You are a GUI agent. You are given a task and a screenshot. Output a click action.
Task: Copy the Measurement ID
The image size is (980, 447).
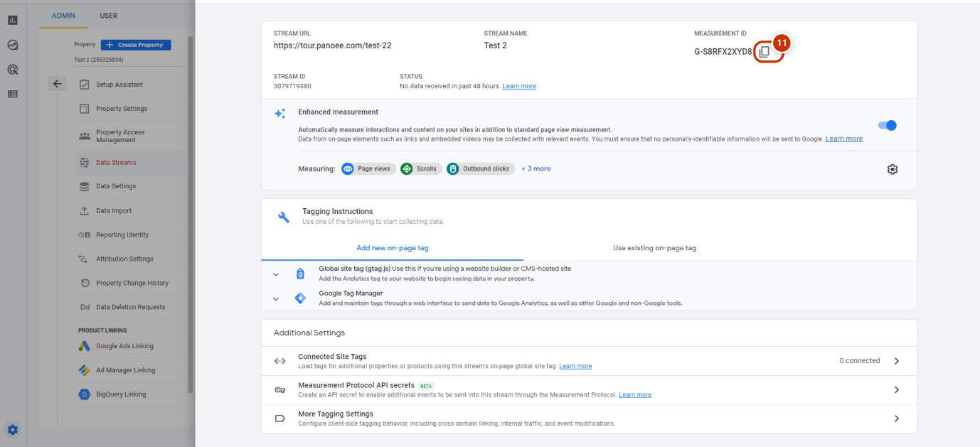pyautogui.click(x=765, y=51)
